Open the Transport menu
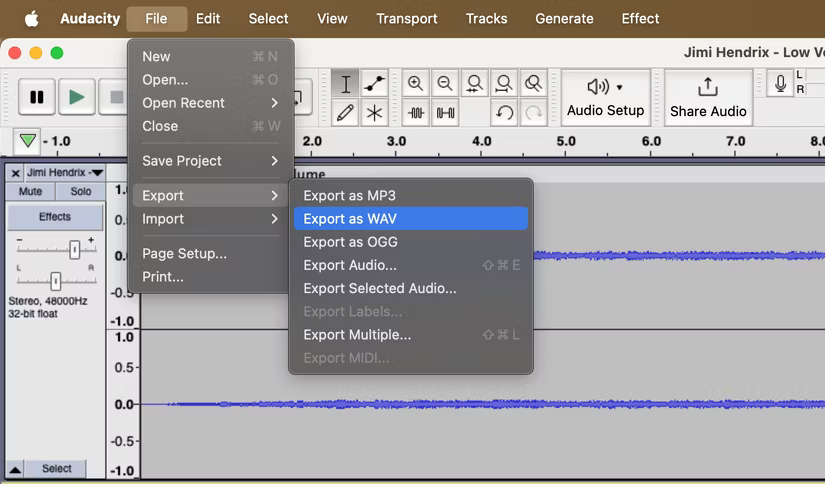825x484 pixels. pyautogui.click(x=407, y=18)
